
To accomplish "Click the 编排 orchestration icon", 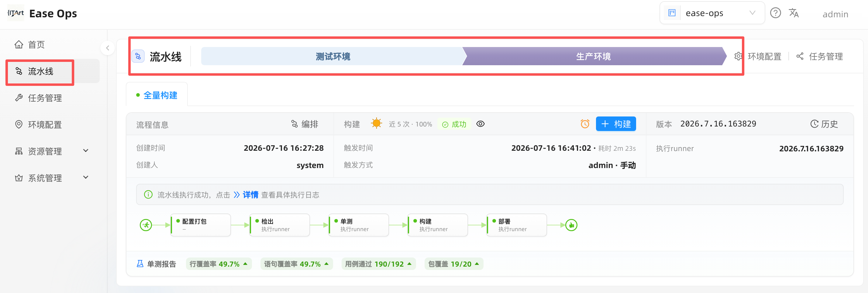I will click(294, 124).
